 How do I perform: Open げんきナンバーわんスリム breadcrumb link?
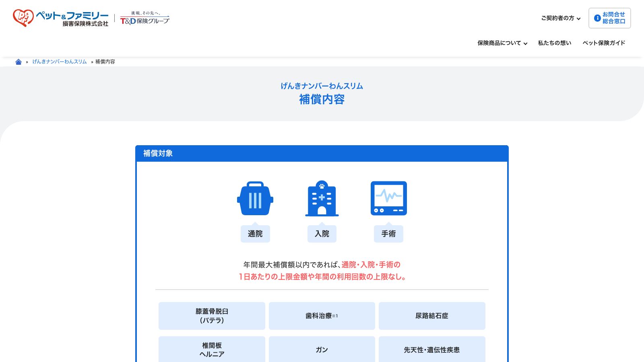60,62
